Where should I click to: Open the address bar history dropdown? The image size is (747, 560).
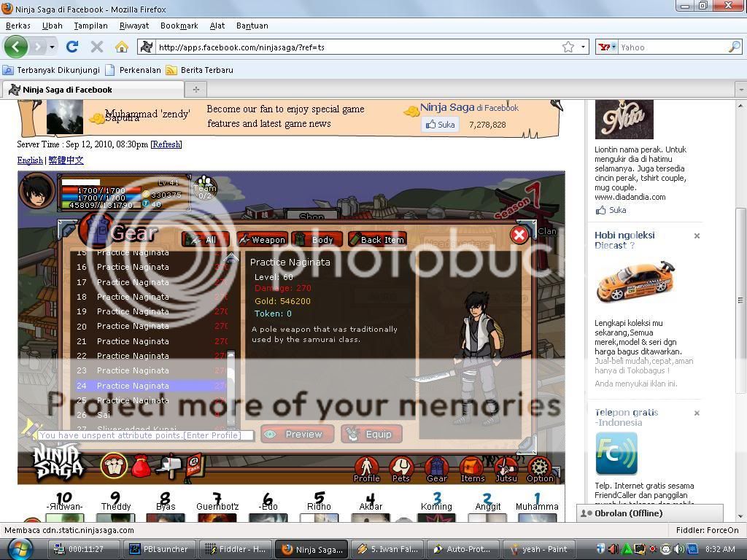pos(583,47)
